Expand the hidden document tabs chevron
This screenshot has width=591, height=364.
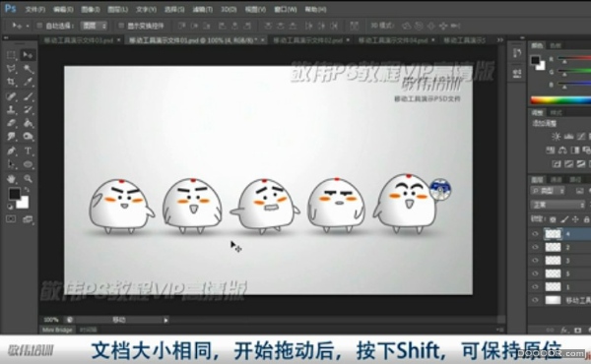tap(500, 40)
